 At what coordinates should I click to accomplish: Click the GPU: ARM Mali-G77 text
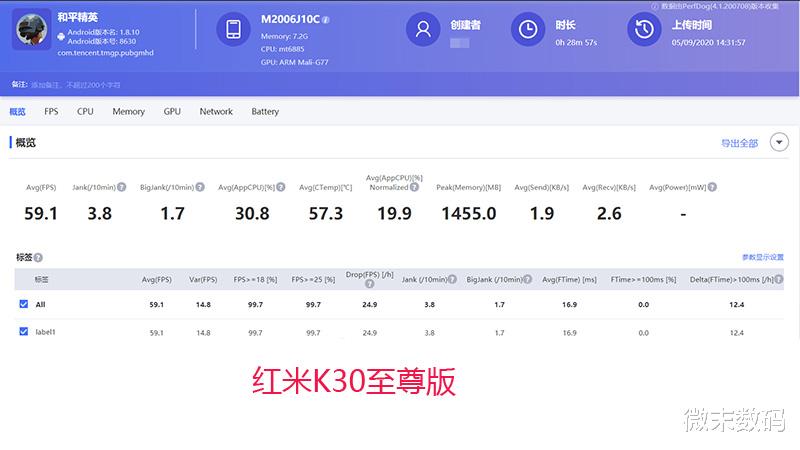coord(294,62)
